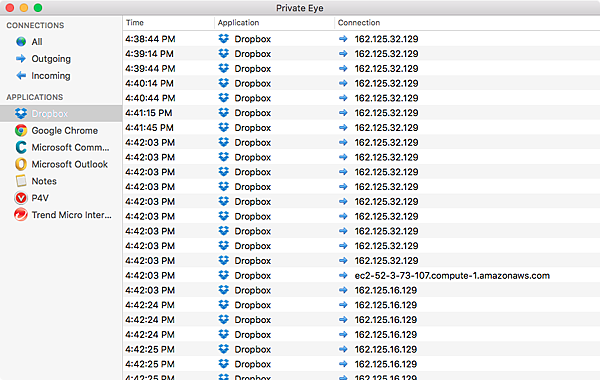Image resolution: width=600 pixels, height=380 pixels.
Task: Click outgoing arrow in 4:40:44 PM row
Action: click(343, 98)
